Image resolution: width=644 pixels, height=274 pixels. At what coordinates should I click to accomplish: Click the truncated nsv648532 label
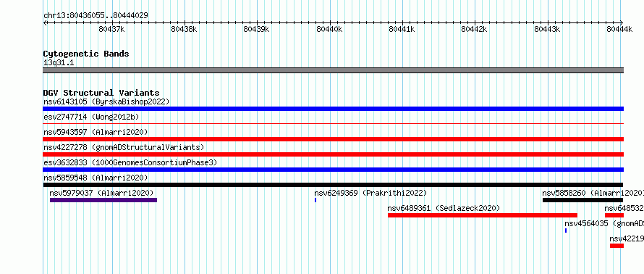[x=624, y=208]
